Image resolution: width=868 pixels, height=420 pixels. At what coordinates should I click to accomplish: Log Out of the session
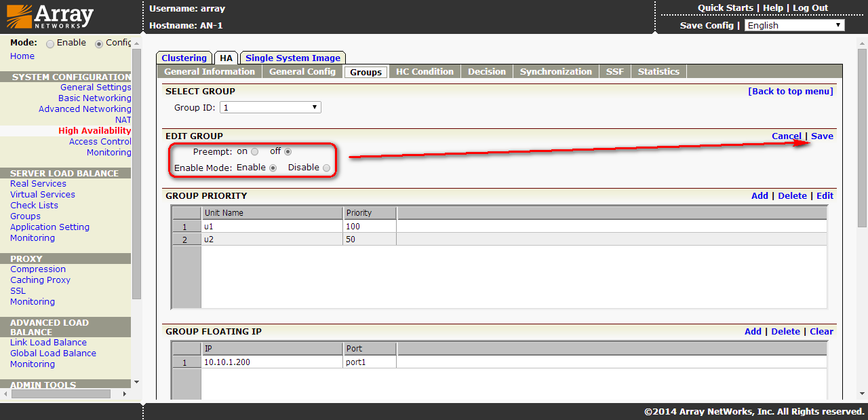[x=810, y=8]
